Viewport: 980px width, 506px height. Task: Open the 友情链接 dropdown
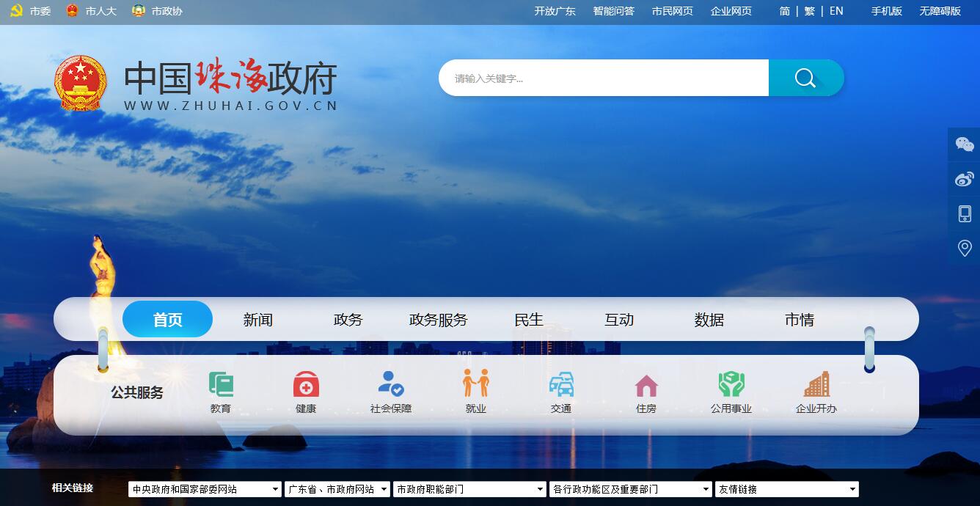pos(786,489)
